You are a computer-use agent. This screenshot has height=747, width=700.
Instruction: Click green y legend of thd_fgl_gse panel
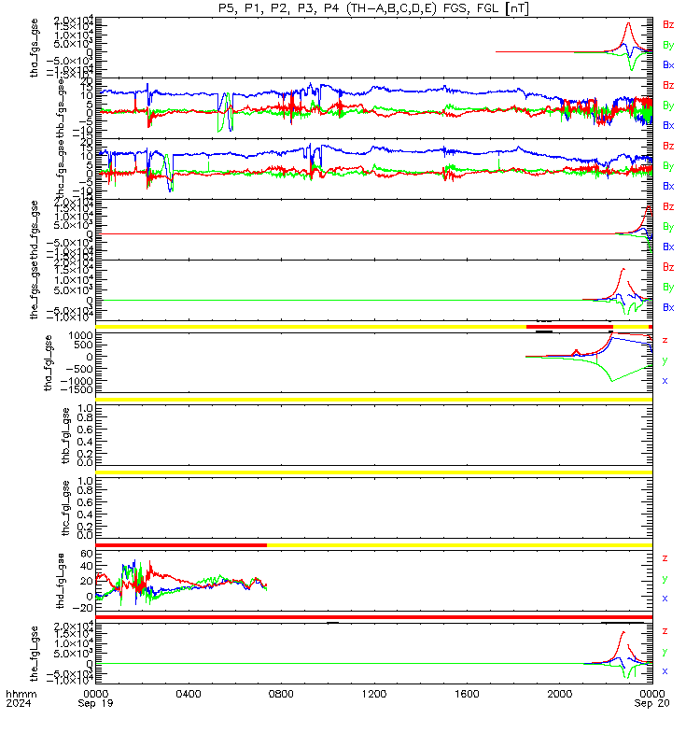[x=665, y=579]
